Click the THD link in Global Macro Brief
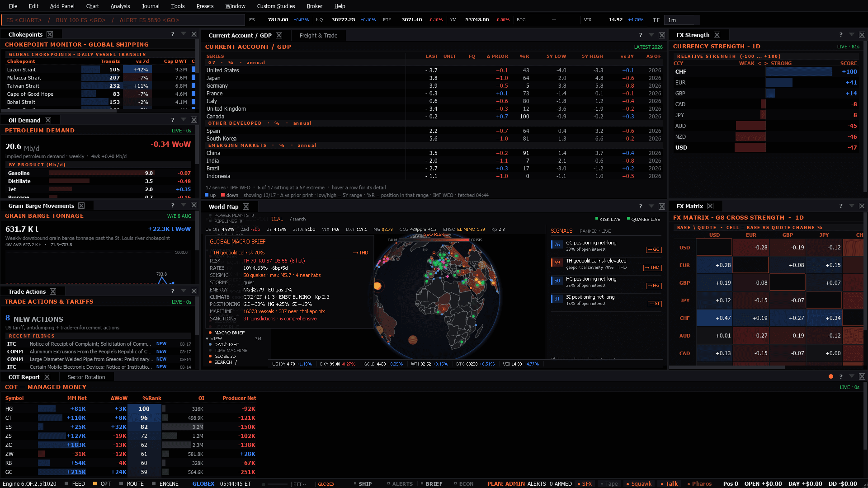Screen dimensions: 868x488 coord(361,253)
